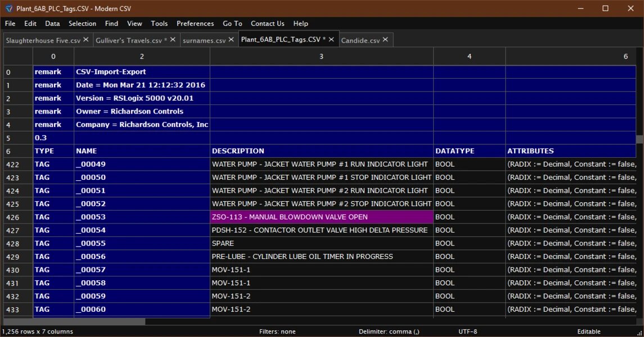The image size is (644, 337).
Task: Click the UTF-8 encoding status item
Action: coord(468,332)
